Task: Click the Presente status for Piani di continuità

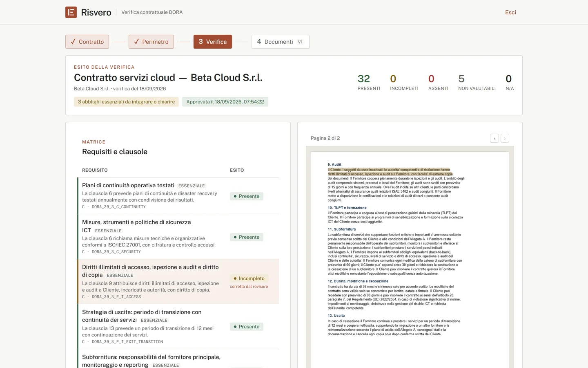Action: tap(247, 196)
